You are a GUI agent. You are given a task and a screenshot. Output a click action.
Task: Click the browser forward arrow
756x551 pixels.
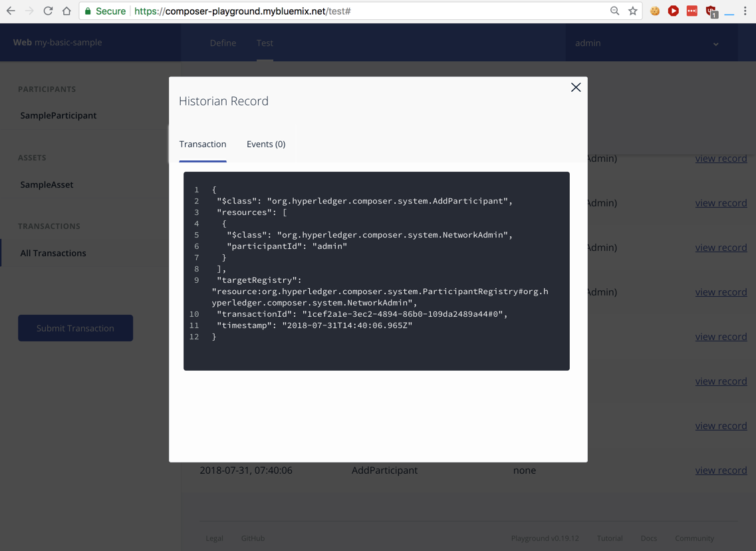click(x=29, y=11)
